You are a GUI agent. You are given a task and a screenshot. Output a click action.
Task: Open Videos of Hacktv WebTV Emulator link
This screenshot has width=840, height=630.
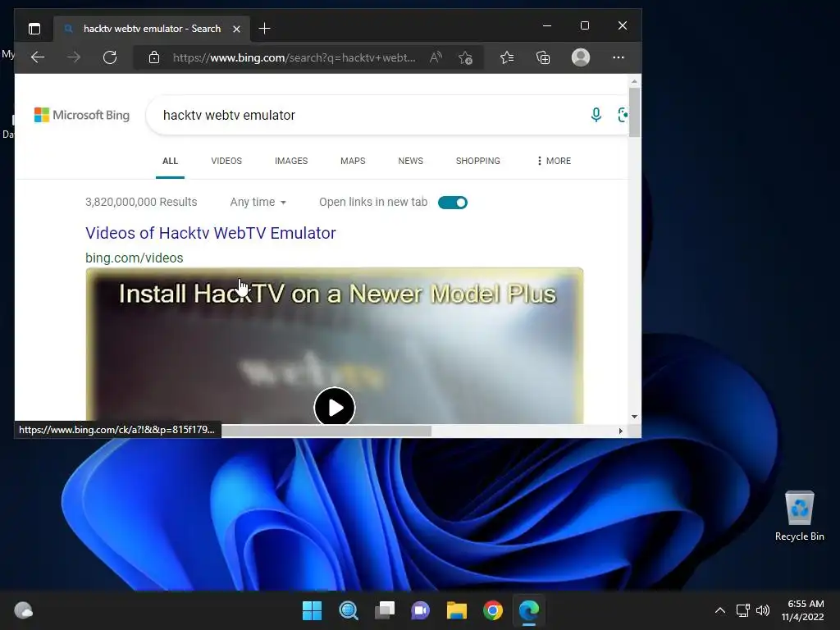click(211, 233)
